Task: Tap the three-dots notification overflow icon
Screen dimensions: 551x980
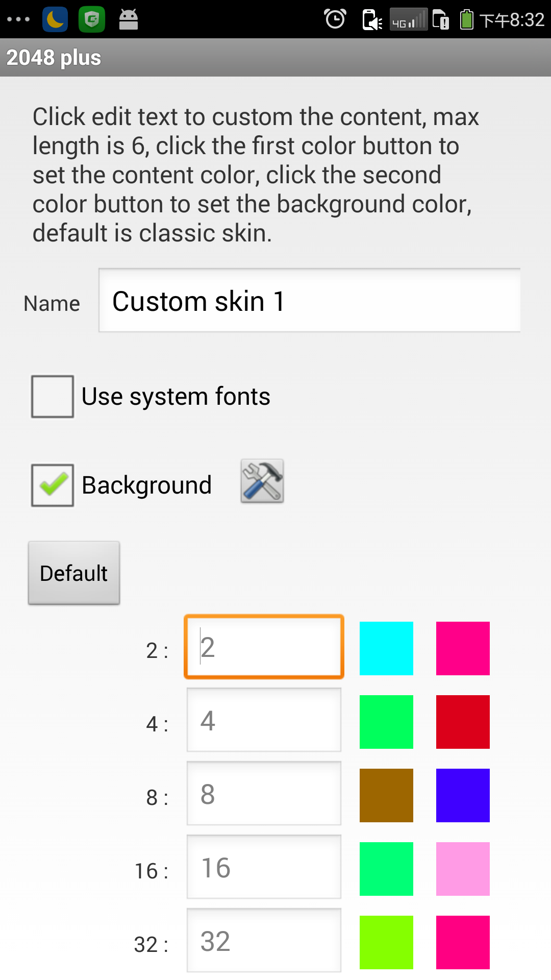Action: point(19,19)
